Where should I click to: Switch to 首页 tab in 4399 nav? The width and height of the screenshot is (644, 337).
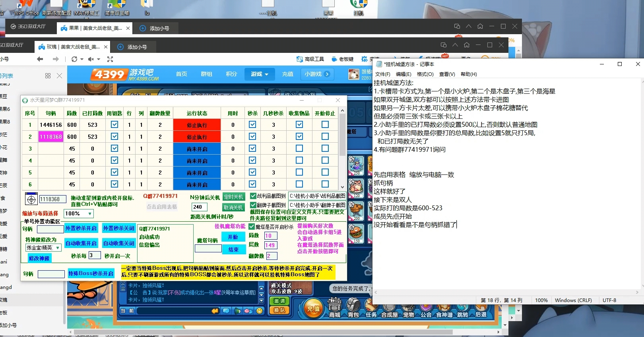coord(181,74)
